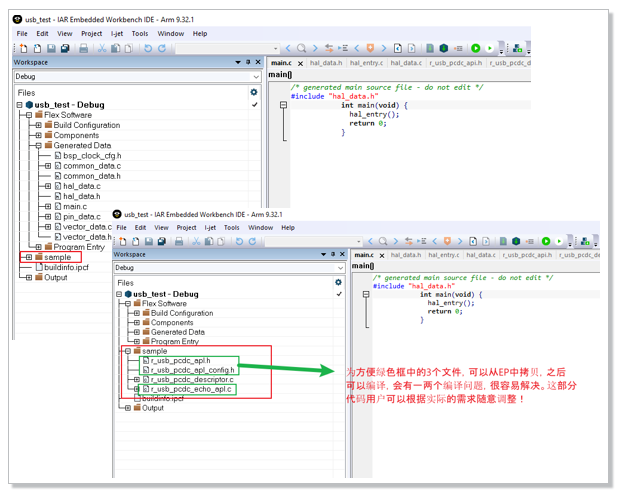The height and width of the screenshot is (496, 618).
Task: Collapse Generated Data folder in back window
Action: pyautogui.click(x=38, y=145)
